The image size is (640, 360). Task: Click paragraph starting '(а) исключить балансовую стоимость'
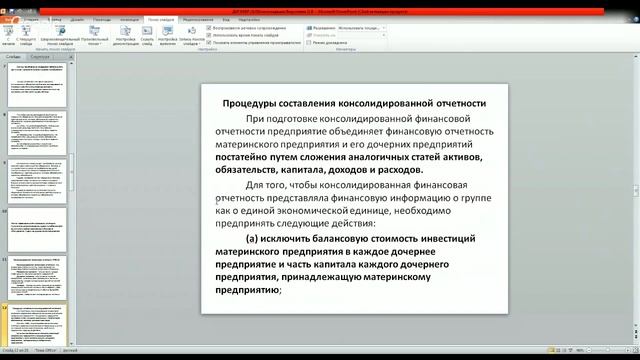(x=345, y=264)
